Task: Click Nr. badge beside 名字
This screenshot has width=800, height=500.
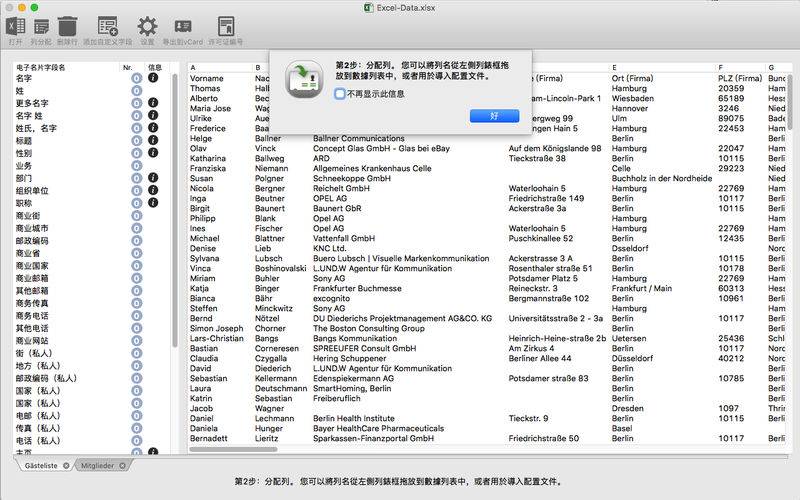Action: [x=137, y=78]
